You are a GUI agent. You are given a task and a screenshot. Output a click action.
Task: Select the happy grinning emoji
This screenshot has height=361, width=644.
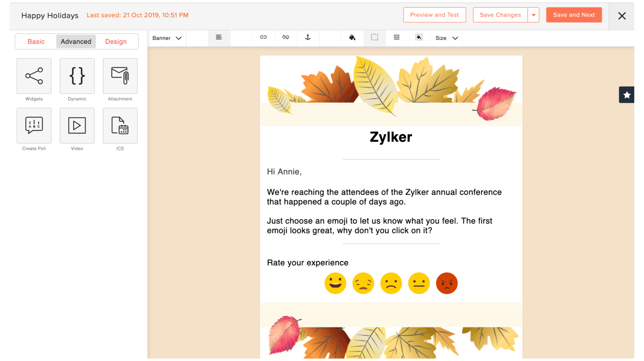335,283
